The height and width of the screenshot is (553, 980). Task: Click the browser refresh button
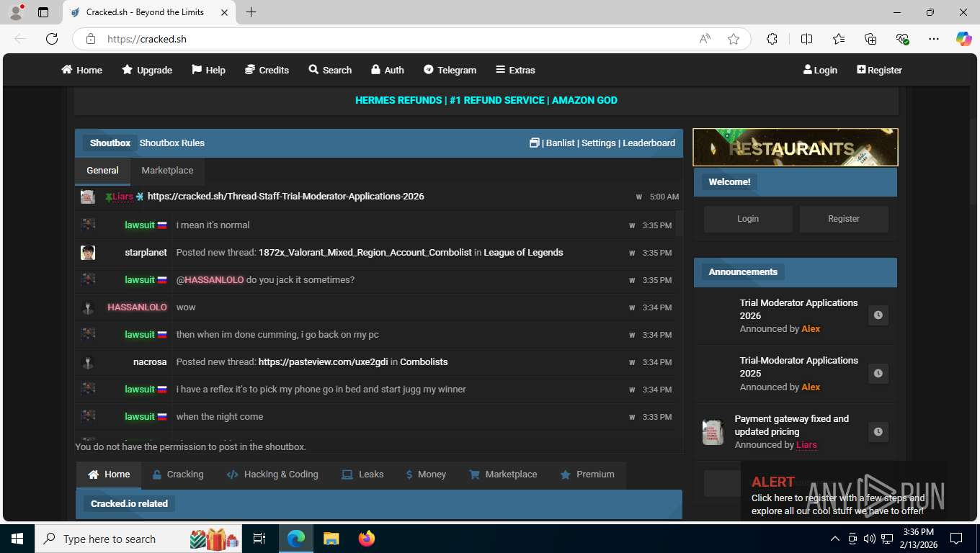[x=52, y=39]
